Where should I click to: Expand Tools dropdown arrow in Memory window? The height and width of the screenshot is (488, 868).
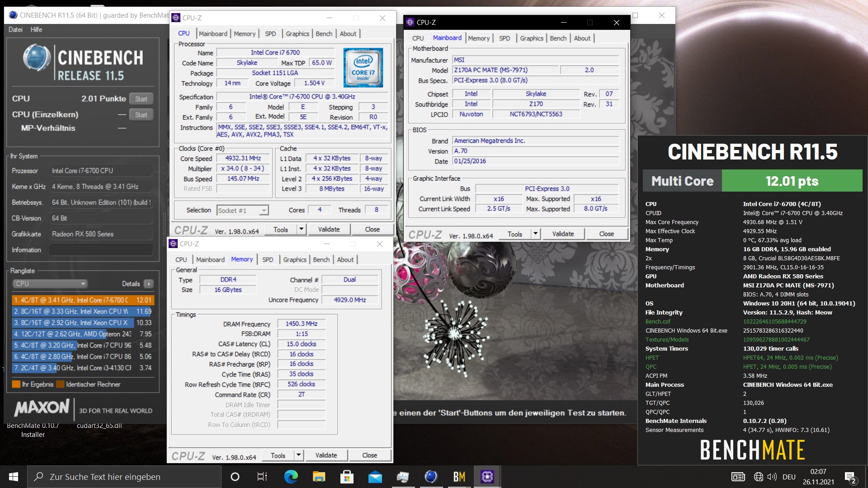tap(299, 455)
